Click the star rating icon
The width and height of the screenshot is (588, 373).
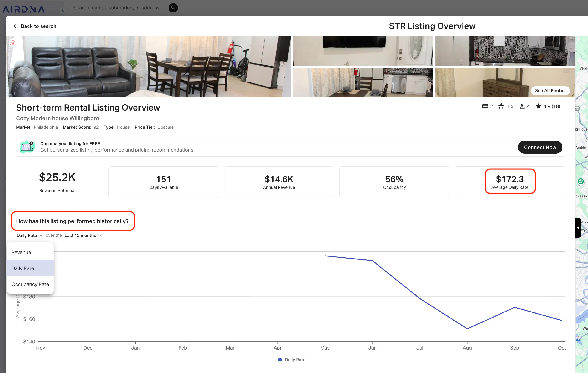pos(538,106)
